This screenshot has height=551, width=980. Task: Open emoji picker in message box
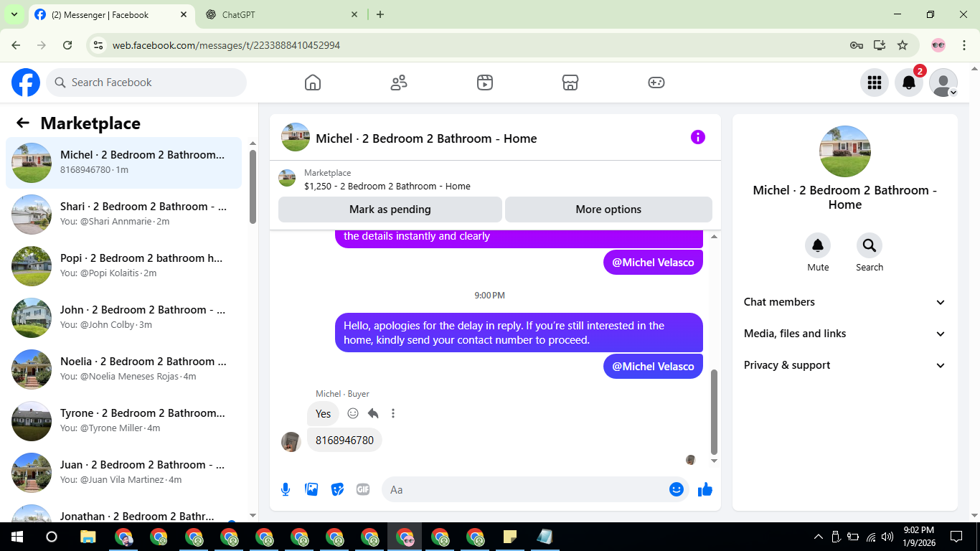(677, 489)
